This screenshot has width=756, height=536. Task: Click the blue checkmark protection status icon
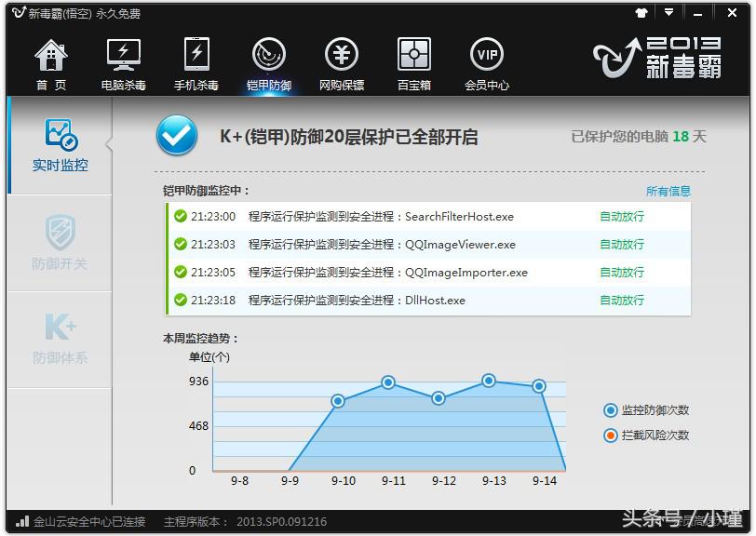click(x=177, y=137)
